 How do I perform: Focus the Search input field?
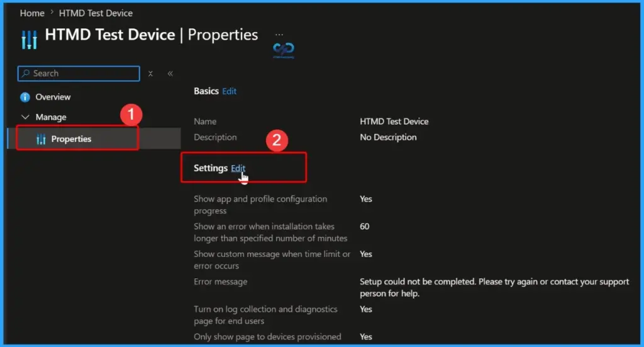point(79,74)
